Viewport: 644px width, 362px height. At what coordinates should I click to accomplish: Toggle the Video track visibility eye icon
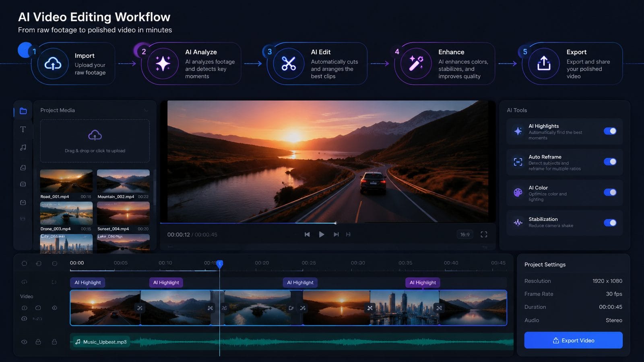(54, 308)
